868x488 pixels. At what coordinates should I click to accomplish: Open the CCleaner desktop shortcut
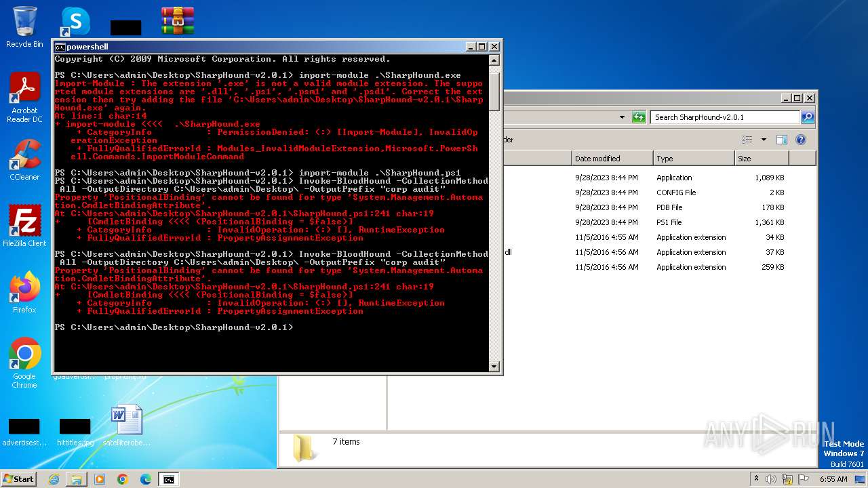tap(24, 160)
